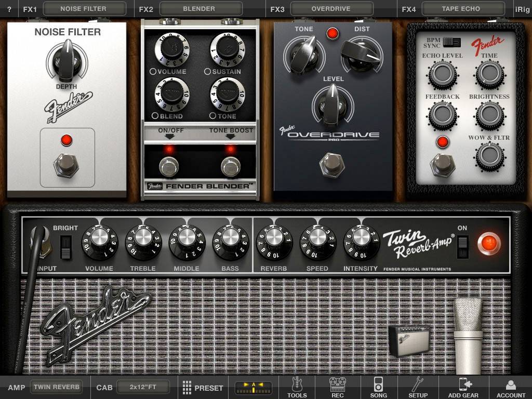
Task: Click the question mark help icon
Action: tap(9, 9)
